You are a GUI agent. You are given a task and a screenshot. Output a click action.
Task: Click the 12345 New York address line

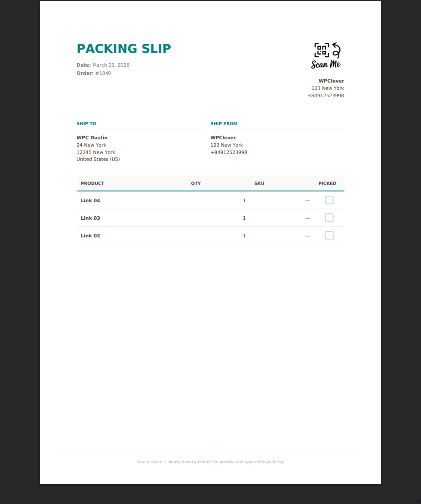[96, 152]
